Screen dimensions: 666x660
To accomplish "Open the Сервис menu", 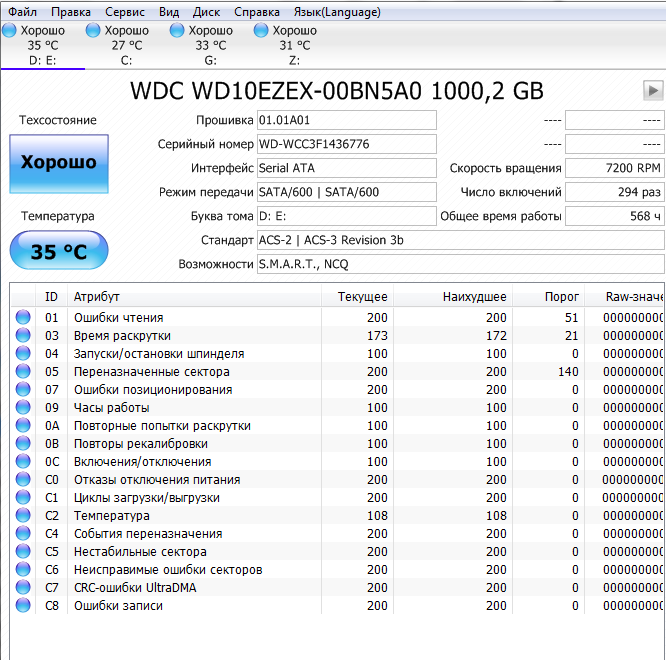I will 125,12.
